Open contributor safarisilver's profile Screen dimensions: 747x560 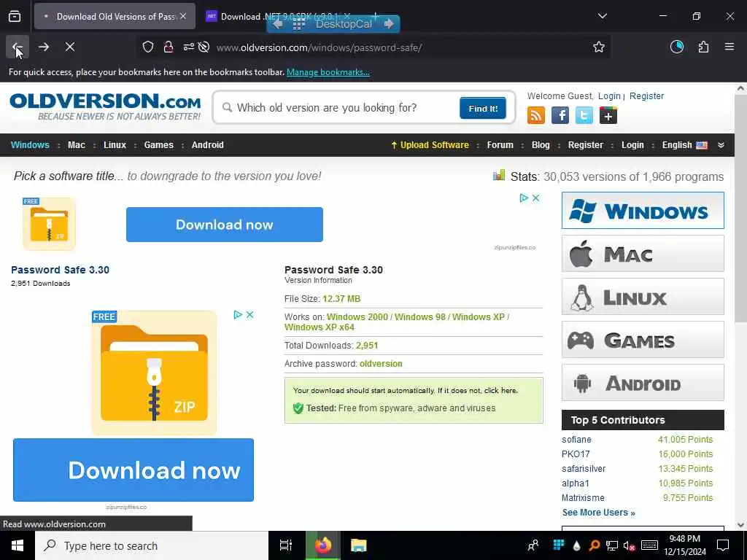(x=584, y=469)
